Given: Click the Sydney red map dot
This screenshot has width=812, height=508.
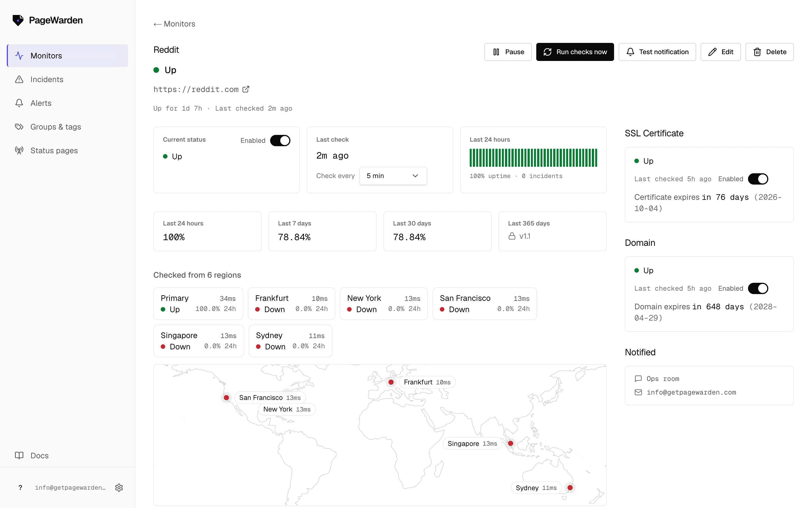Looking at the screenshot, I should (570, 487).
